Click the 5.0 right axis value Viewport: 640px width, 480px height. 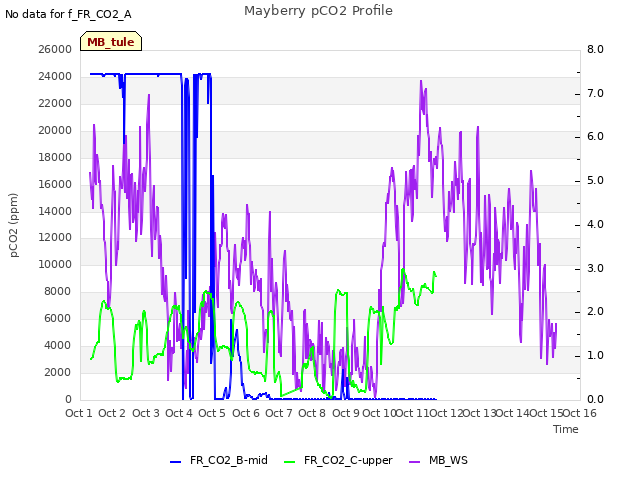[x=596, y=181]
